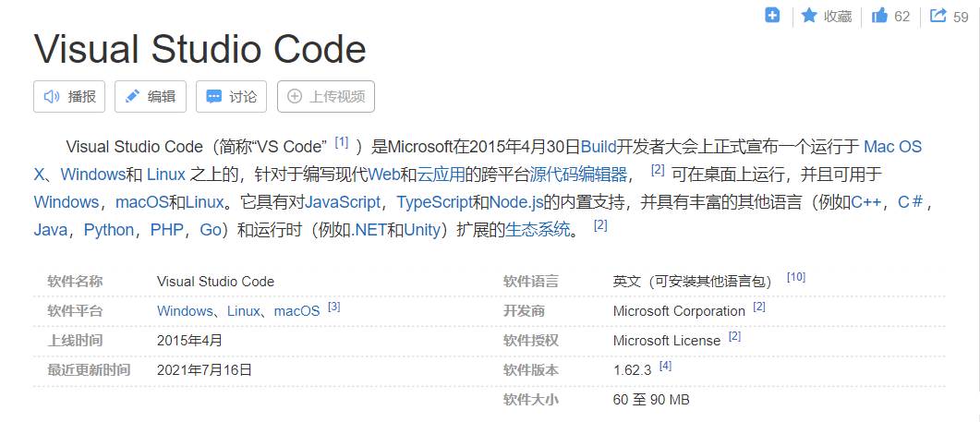This screenshot has width=980, height=422.
Task: Click Linux link in 软件平台 row
Action: tap(243, 310)
